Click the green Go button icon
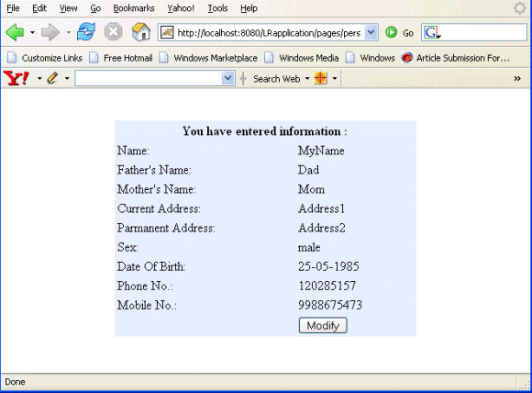 point(391,33)
